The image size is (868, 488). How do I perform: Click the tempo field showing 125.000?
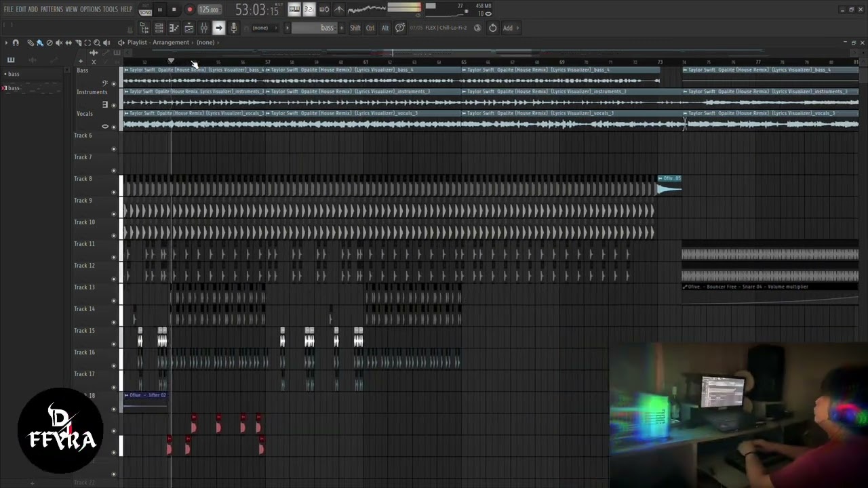[x=209, y=9]
